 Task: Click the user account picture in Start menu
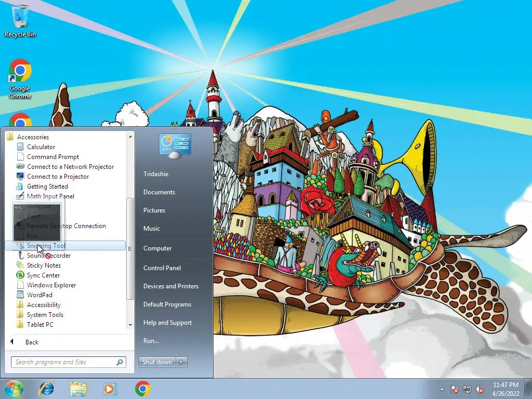(x=175, y=146)
